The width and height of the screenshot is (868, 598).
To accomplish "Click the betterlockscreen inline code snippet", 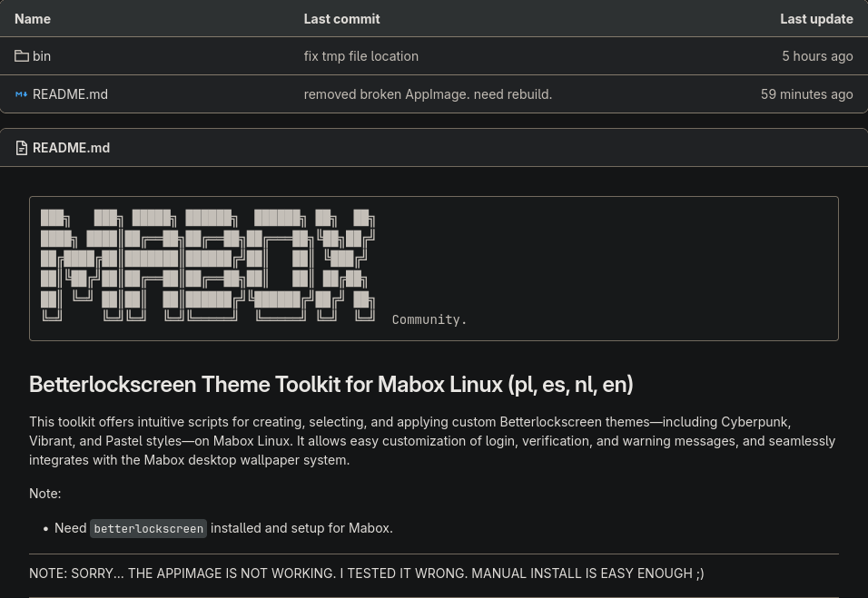I will pyautogui.click(x=148, y=528).
